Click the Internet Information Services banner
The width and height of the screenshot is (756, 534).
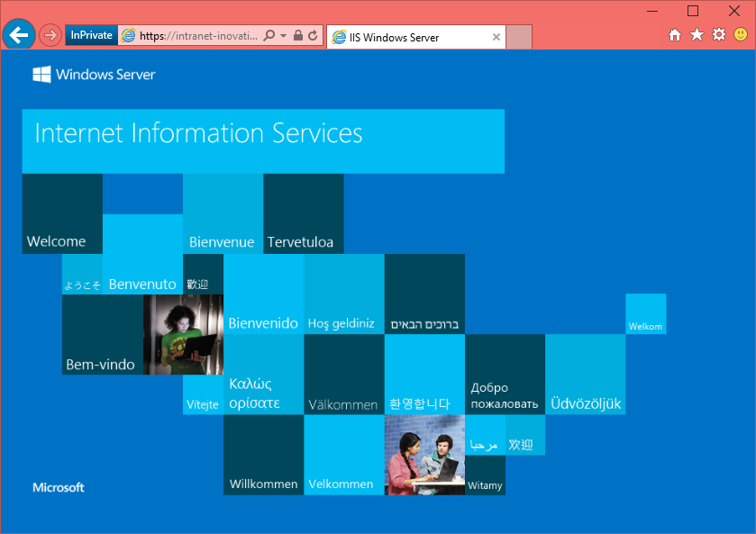click(262, 140)
